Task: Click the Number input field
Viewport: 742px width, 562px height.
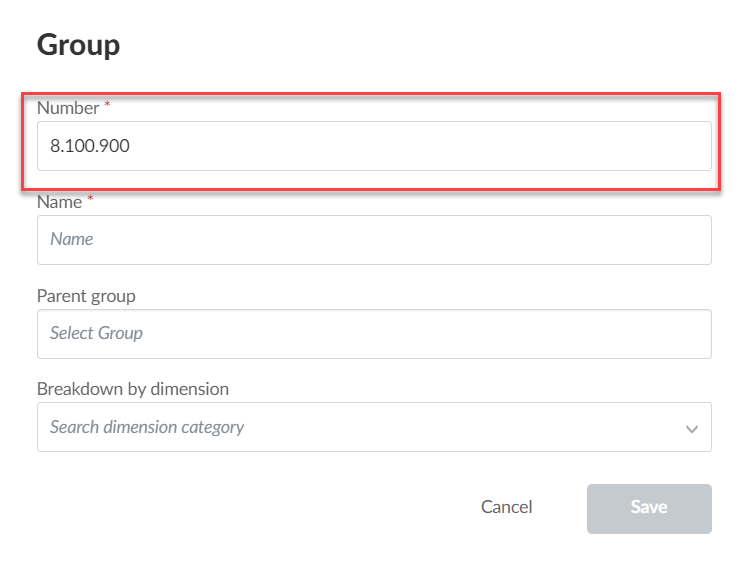Action: [x=374, y=146]
